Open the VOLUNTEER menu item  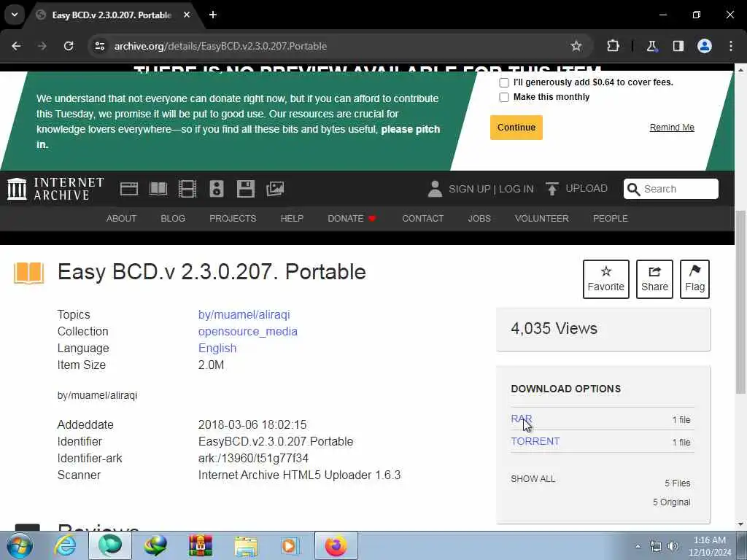click(x=542, y=219)
